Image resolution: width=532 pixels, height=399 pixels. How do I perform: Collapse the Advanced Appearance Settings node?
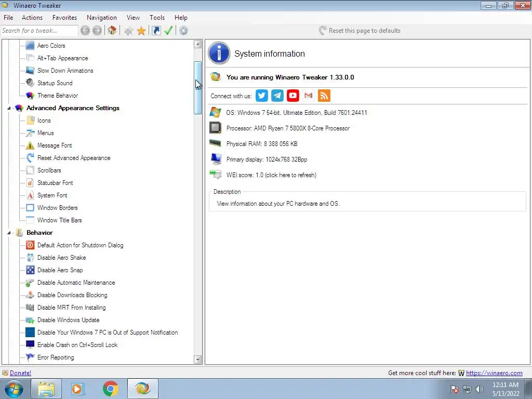pyautogui.click(x=9, y=108)
